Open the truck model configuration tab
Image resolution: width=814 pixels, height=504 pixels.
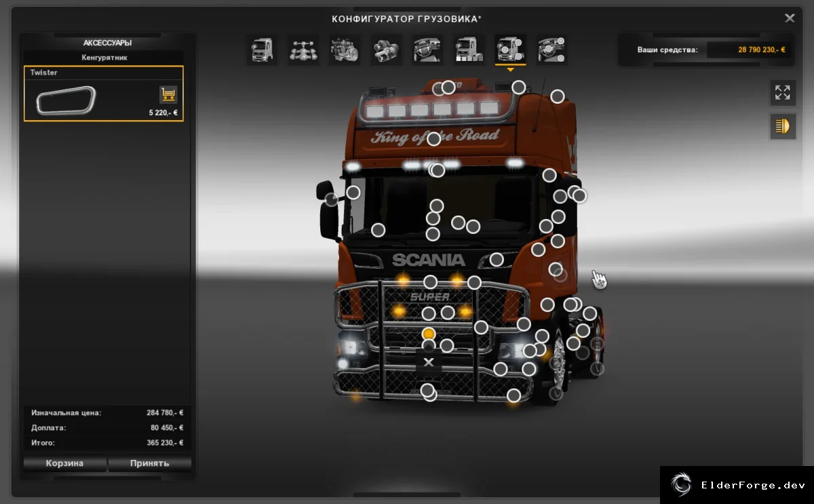[x=262, y=50]
